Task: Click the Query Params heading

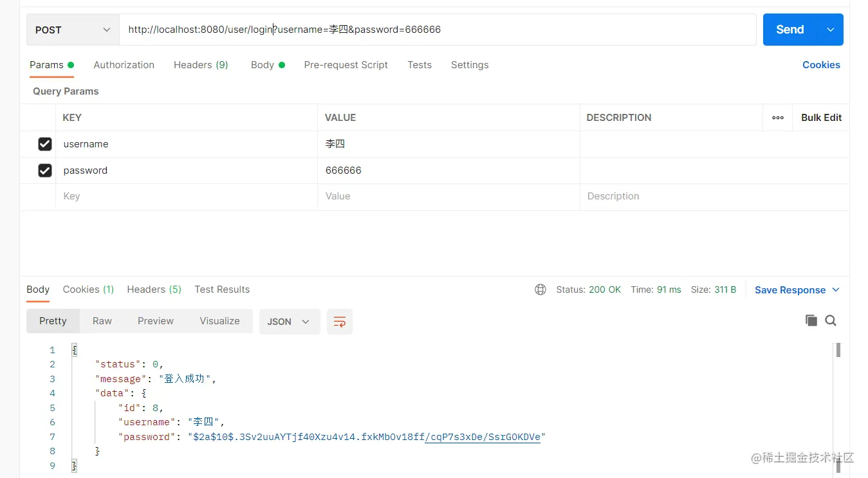Action: click(x=66, y=91)
